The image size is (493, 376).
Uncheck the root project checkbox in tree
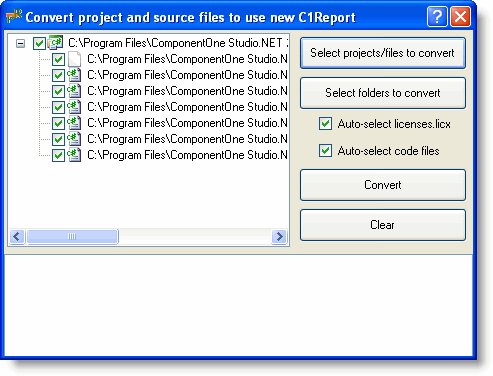[39, 43]
